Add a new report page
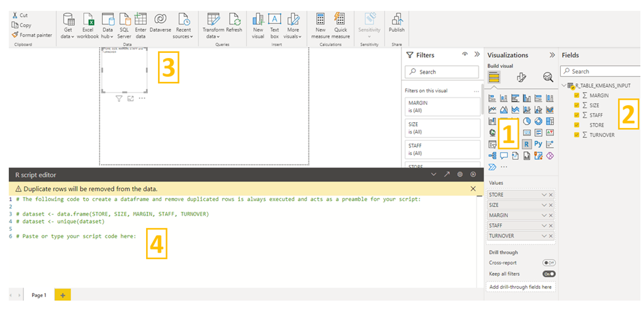The image size is (644, 312). 62,295
